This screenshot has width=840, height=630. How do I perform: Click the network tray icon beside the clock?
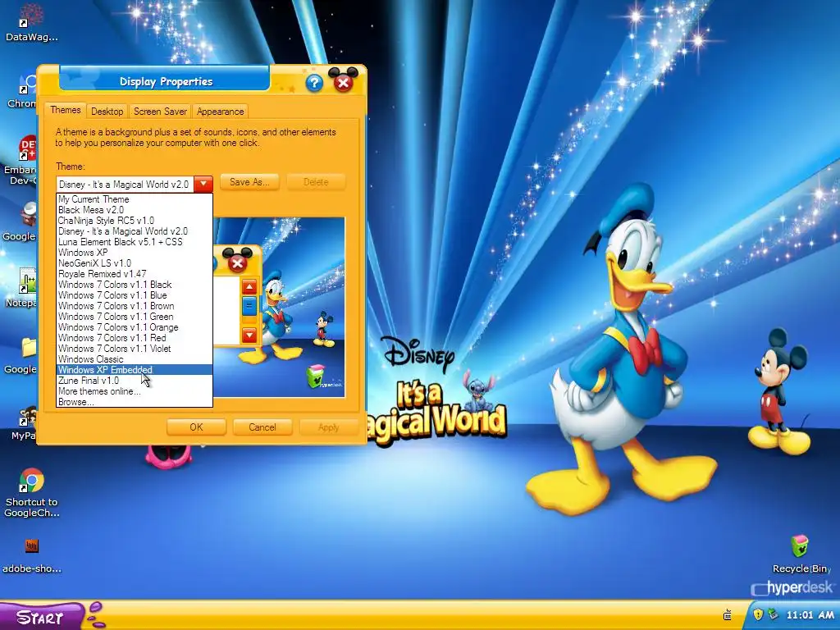[x=772, y=614]
